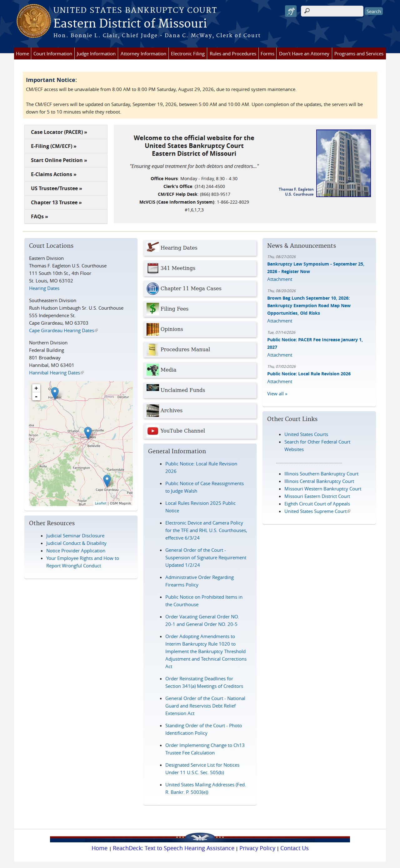Click the Eagleton Courthouse building photo
Screen dimensions: 400x868
[343, 163]
